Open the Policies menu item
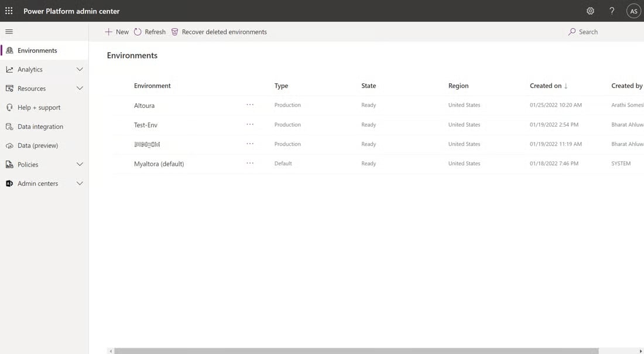 click(44, 165)
